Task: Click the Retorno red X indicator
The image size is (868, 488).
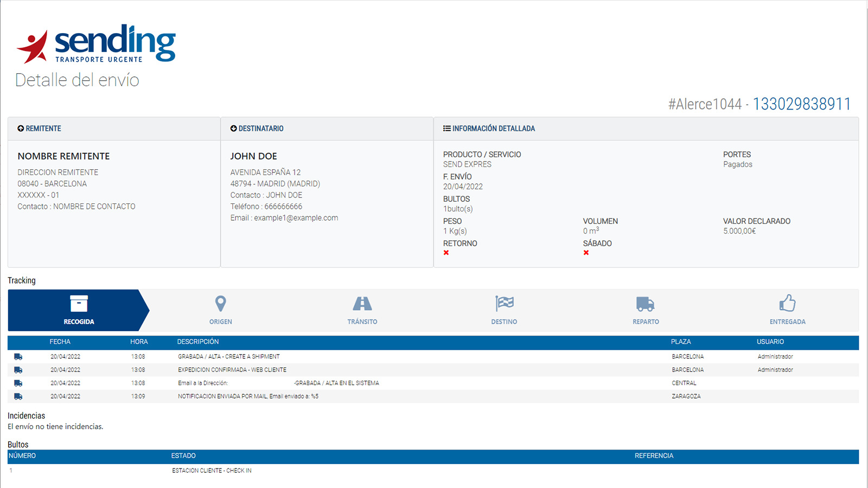Action: (446, 253)
